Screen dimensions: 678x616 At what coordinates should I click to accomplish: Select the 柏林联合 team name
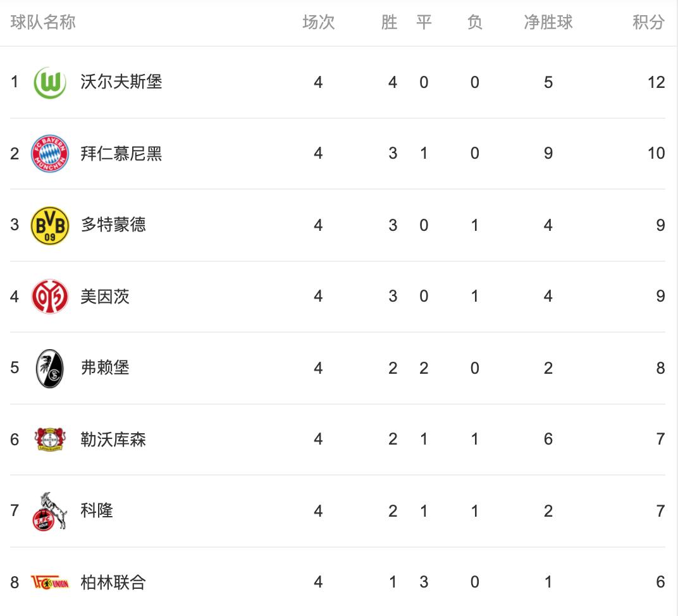[x=113, y=582]
